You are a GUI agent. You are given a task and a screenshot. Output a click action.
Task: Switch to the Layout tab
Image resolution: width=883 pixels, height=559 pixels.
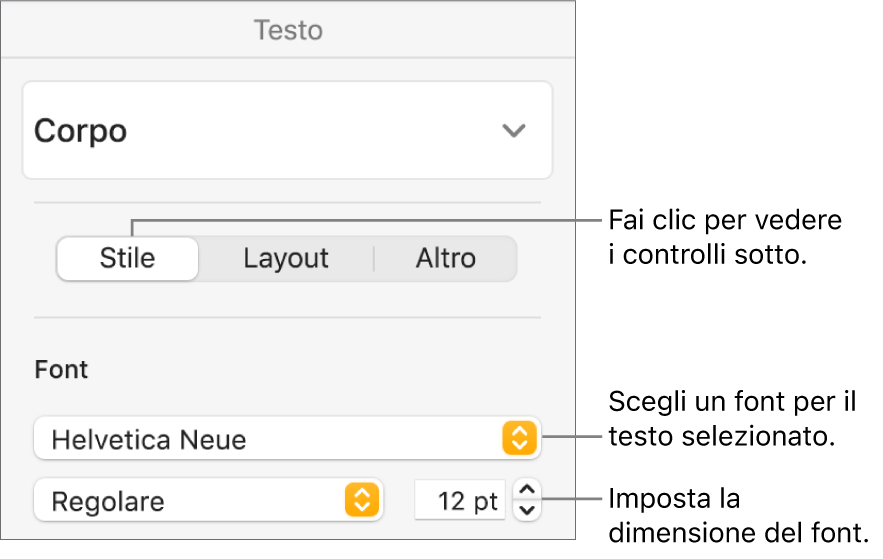(286, 258)
